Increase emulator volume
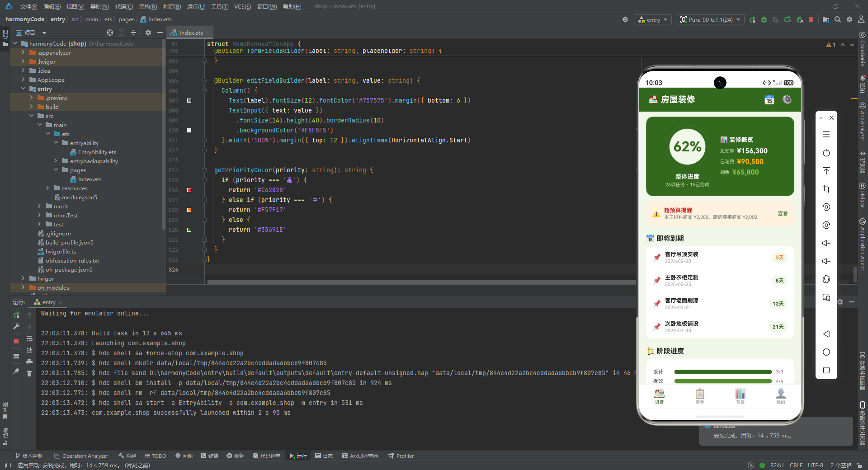The image size is (868, 470). 826,243
